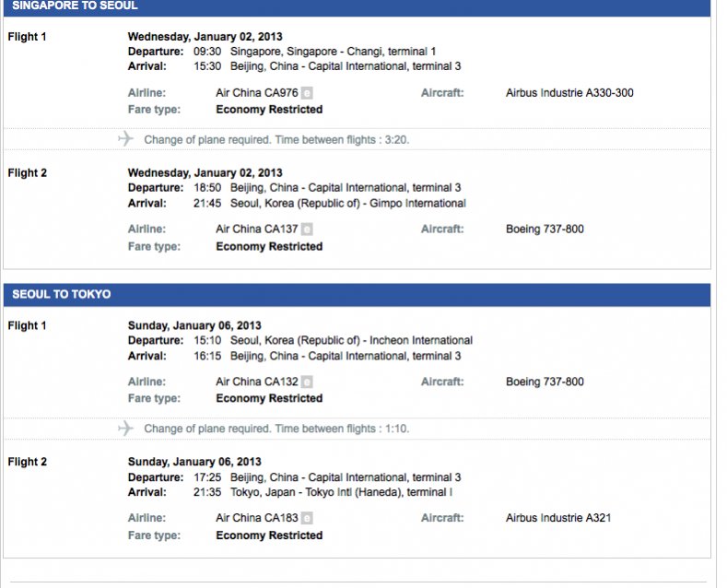Select the Singapore to Seoul header bar

pyautogui.click(x=357, y=7)
